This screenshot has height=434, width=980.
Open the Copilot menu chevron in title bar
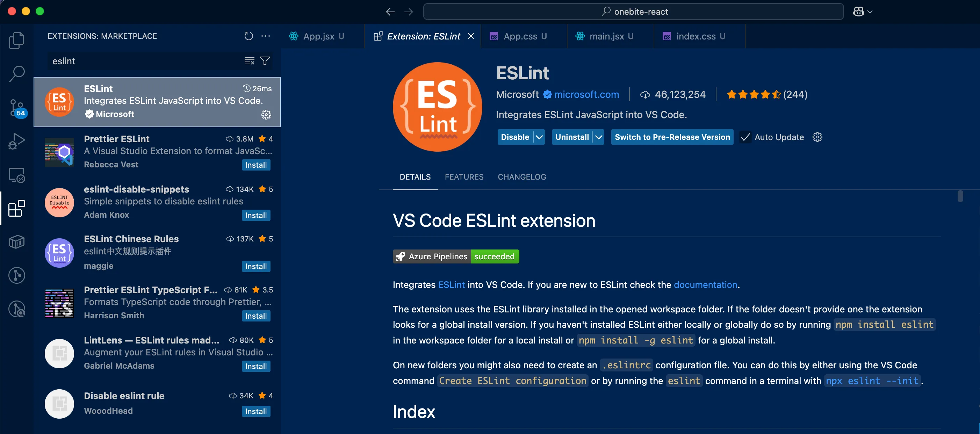pos(870,12)
